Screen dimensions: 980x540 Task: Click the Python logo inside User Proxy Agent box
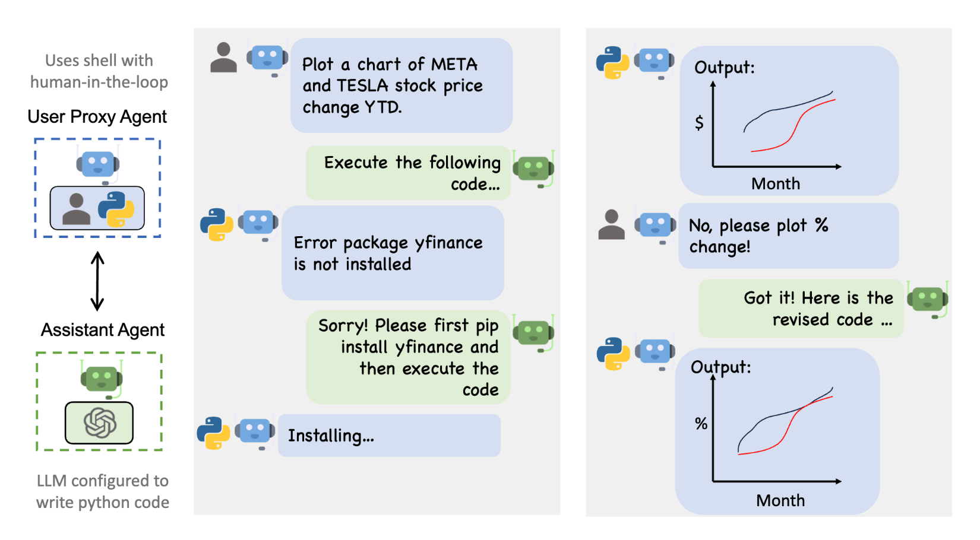116,209
